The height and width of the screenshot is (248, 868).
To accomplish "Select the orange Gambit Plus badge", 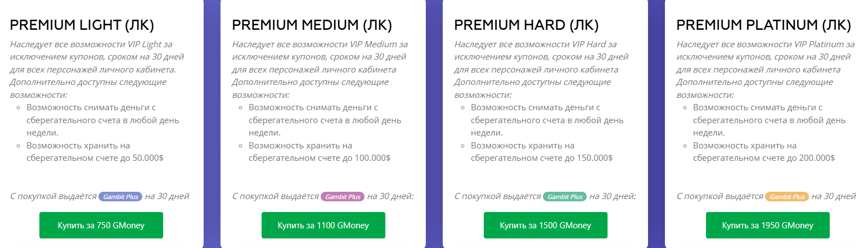I will pyautogui.click(x=787, y=197).
